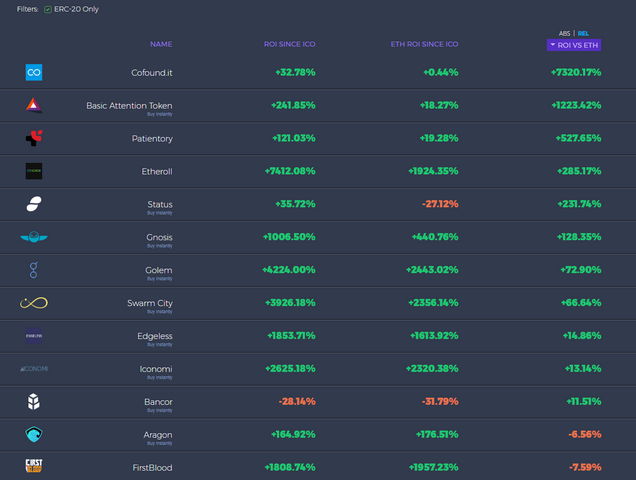Click the +1006.50% Gnosis ROI value

click(289, 237)
